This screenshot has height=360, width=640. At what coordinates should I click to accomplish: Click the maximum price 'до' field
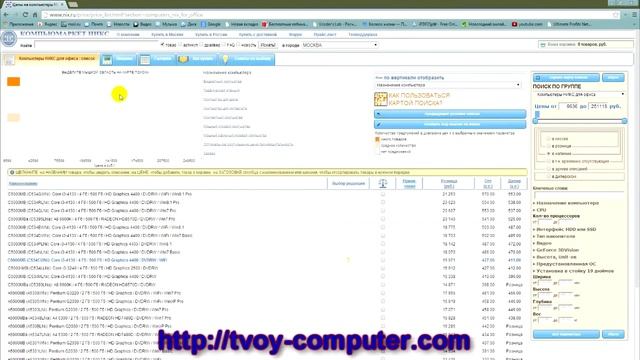click(598, 106)
